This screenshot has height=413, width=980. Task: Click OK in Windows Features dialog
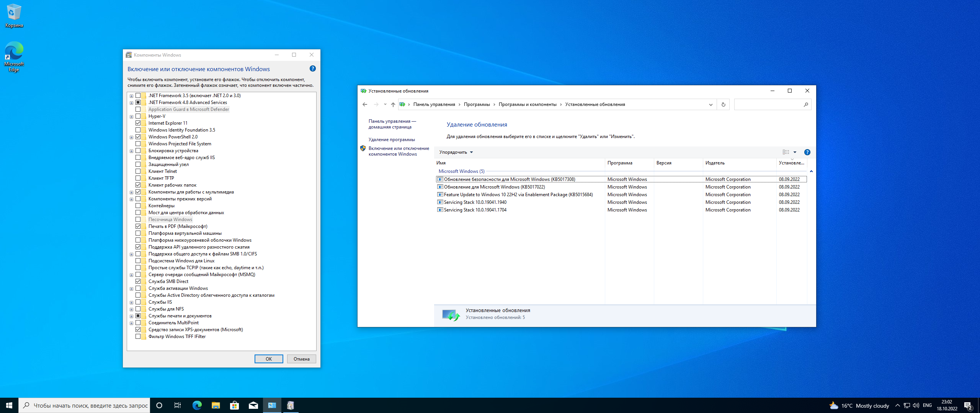click(x=269, y=359)
